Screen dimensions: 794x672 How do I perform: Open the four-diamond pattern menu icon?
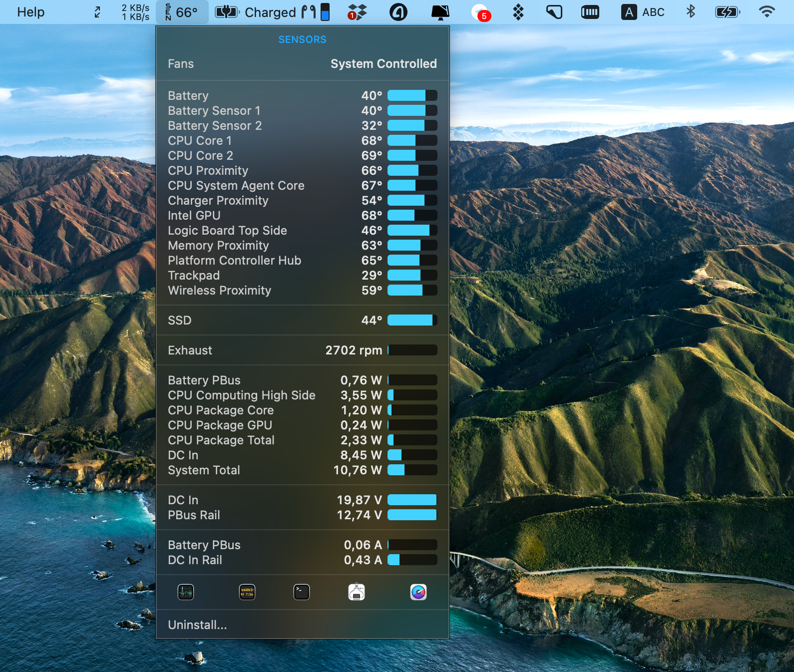[518, 12]
